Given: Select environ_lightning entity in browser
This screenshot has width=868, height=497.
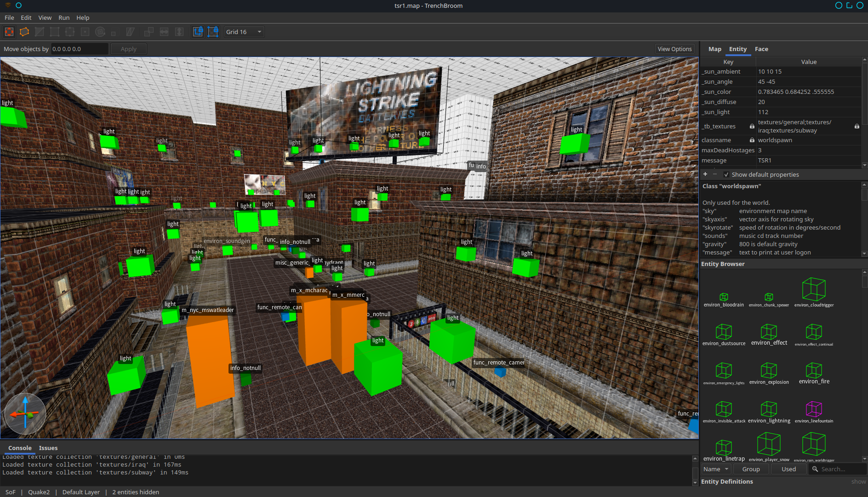Looking at the screenshot, I should [x=769, y=412].
